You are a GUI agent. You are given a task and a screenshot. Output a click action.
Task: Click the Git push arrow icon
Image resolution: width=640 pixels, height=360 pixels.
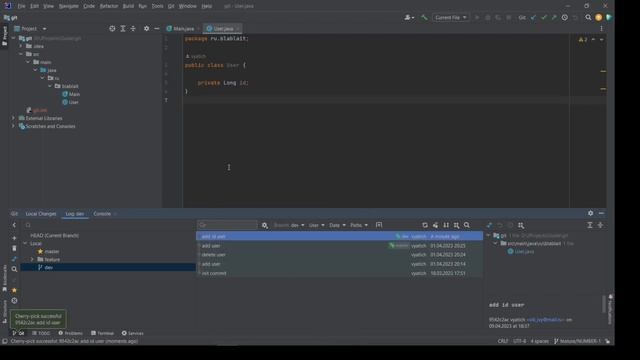pos(554,18)
